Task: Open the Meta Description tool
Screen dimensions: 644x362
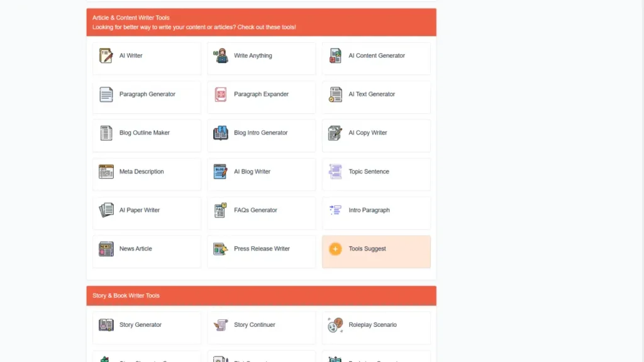Action: coord(147,175)
